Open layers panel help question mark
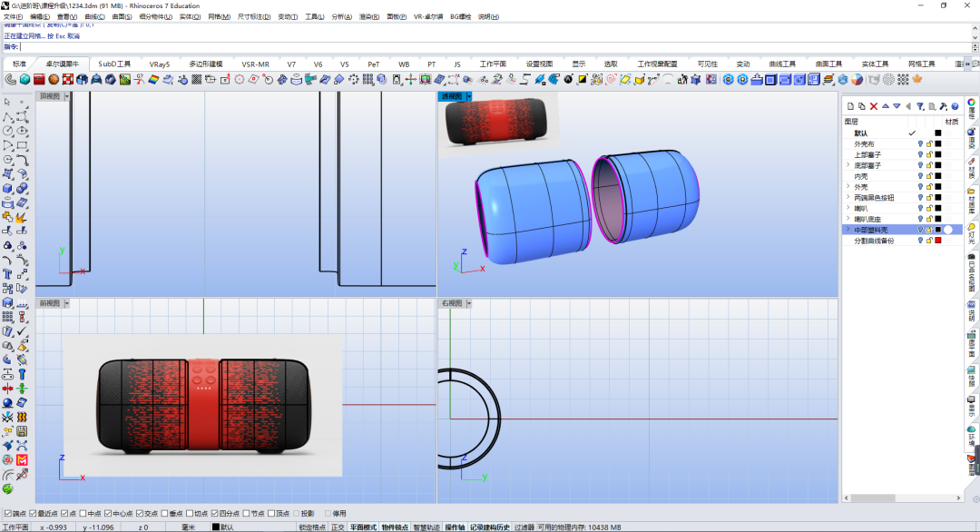This screenshot has height=532, width=980. [955, 106]
